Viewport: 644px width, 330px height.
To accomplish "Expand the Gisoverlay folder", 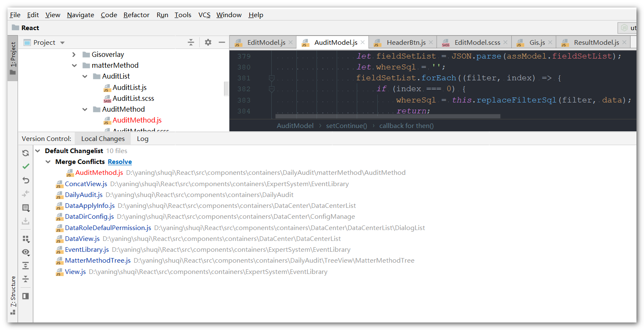I will [74, 54].
